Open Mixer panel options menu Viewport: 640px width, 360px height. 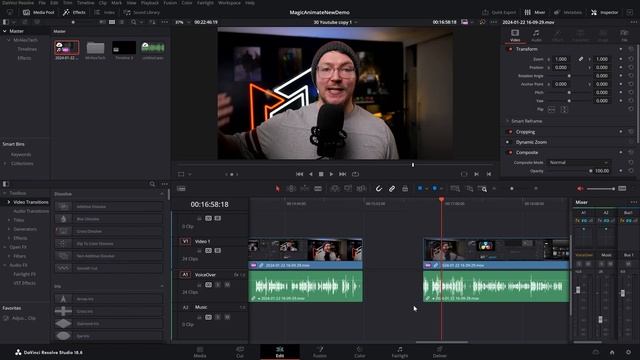633,202
